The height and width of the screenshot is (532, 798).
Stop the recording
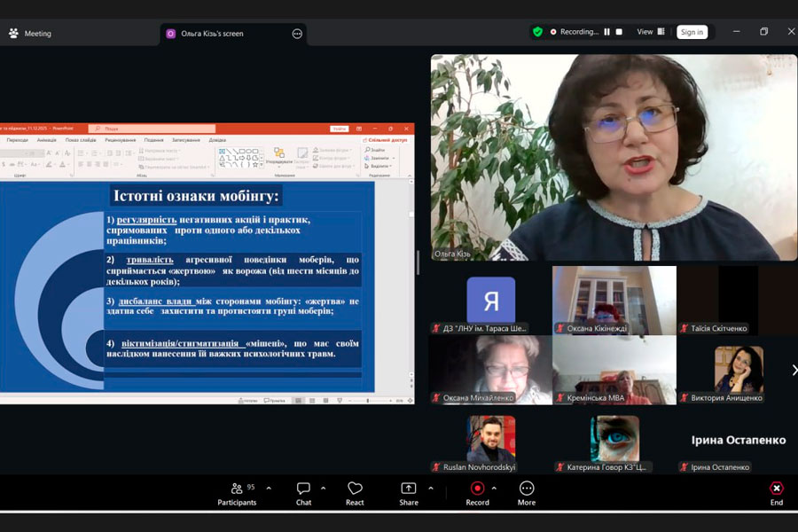pos(619,32)
